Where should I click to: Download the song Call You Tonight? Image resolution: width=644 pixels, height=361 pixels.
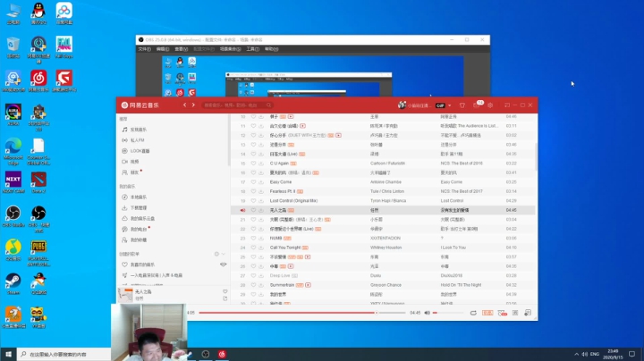click(261, 248)
